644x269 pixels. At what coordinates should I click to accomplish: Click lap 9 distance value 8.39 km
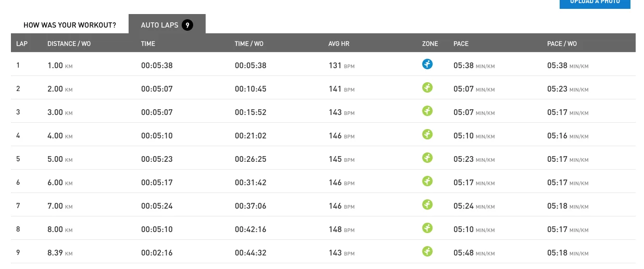(59, 253)
